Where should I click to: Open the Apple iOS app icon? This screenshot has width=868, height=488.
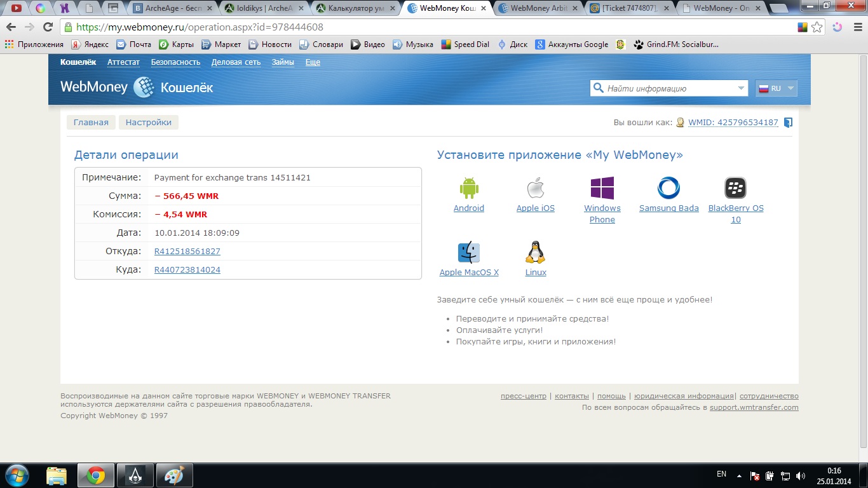pos(536,188)
